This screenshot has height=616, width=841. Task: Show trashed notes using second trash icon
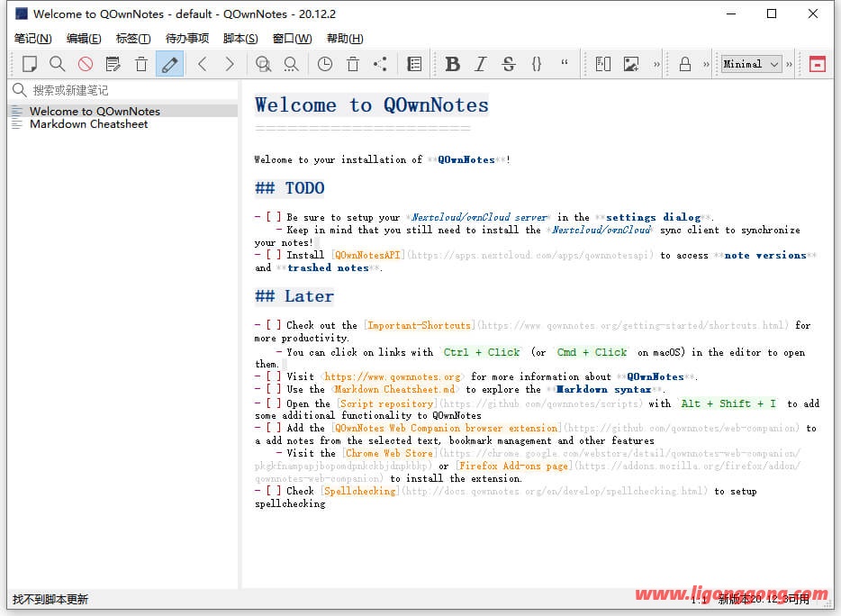point(352,64)
